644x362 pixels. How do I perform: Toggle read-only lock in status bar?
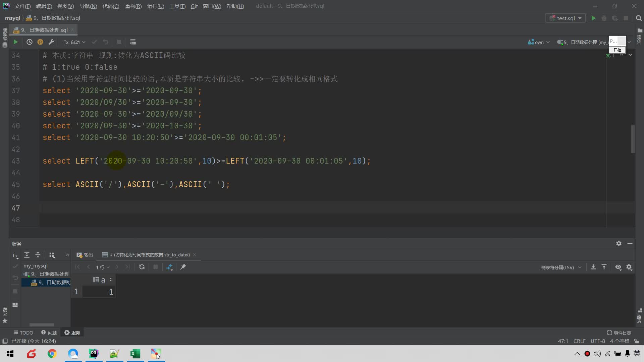(636, 341)
